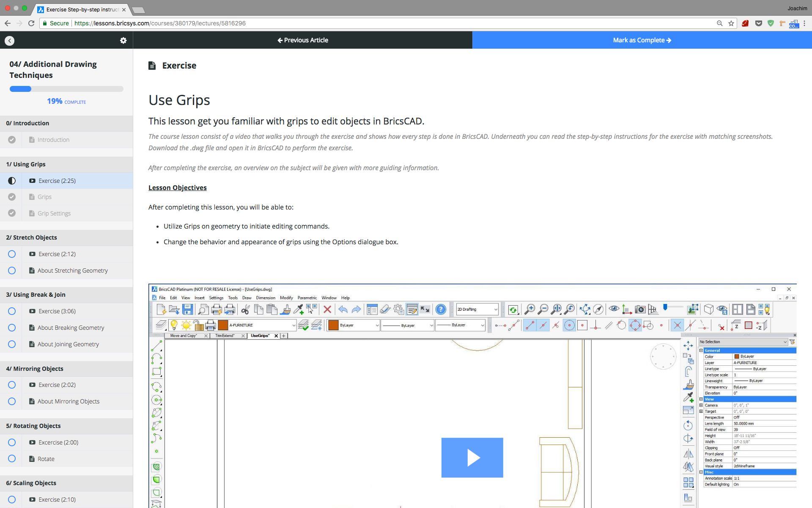Open the 2D Drafting workspace dropdown
The image size is (812, 508).
(x=477, y=309)
